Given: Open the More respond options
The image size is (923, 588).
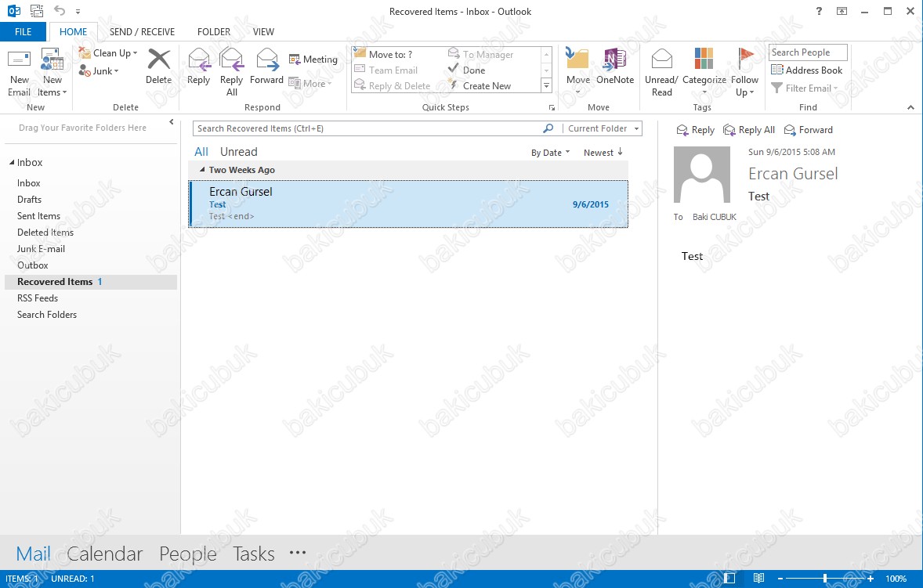Looking at the screenshot, I should click(310, 84).
